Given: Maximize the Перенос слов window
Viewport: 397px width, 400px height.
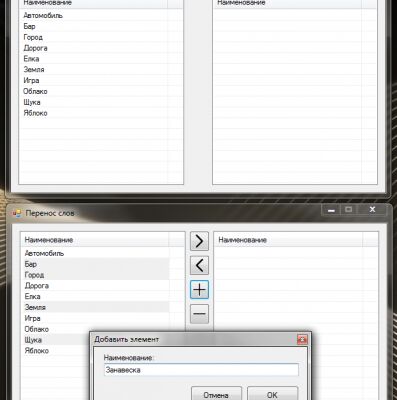Looking at the screenshot, I should 349,210.
